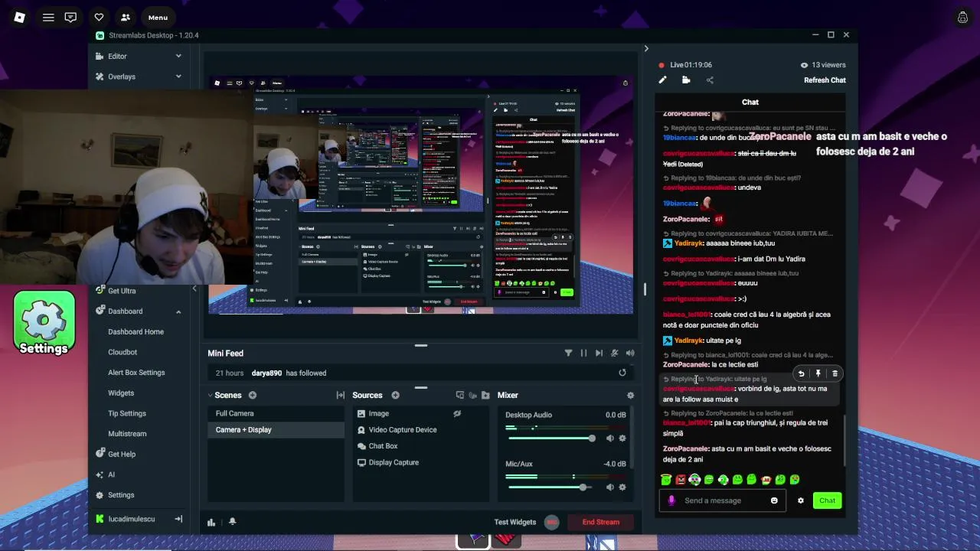Skip the current alert in Mini Feed
Image resolution: width=980 pixels, height=551 pixels.
click(x=599, y=353)
